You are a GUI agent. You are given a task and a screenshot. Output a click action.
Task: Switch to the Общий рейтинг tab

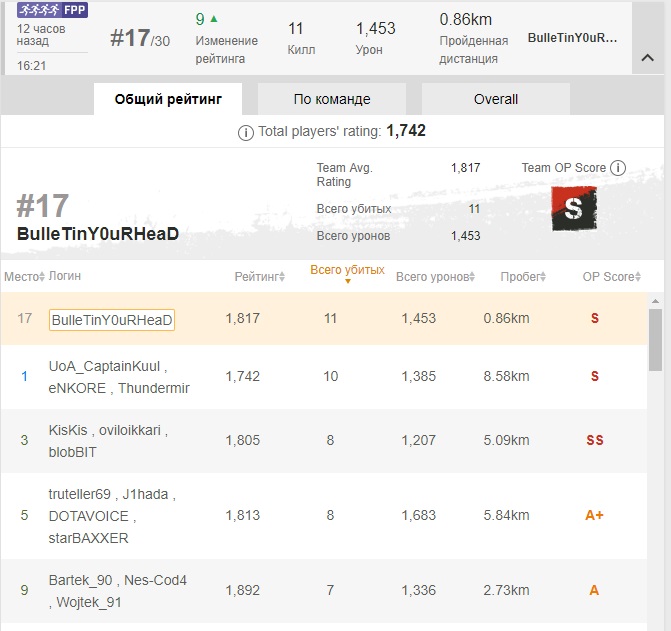pos(168,99)
